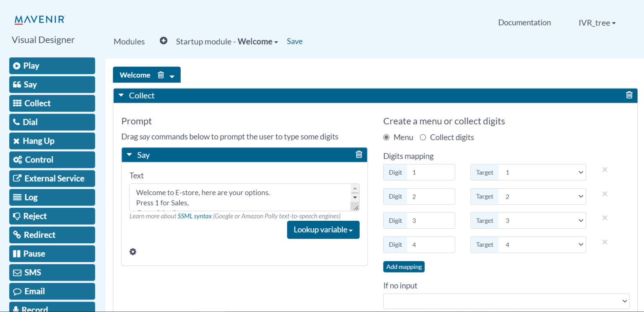Image resolution: width=644 pixels, height=312 pixels.
Task: Click the Digit field containing 2
Action: click(431, 196)
